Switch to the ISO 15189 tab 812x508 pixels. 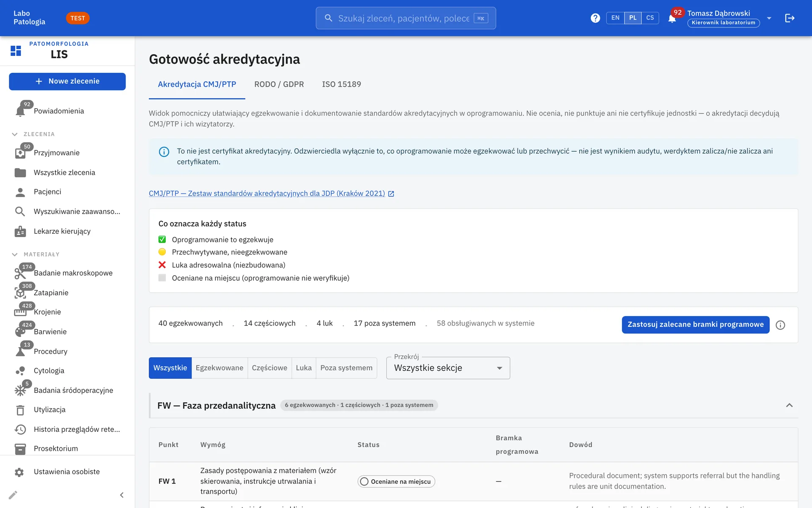point(341,84)
